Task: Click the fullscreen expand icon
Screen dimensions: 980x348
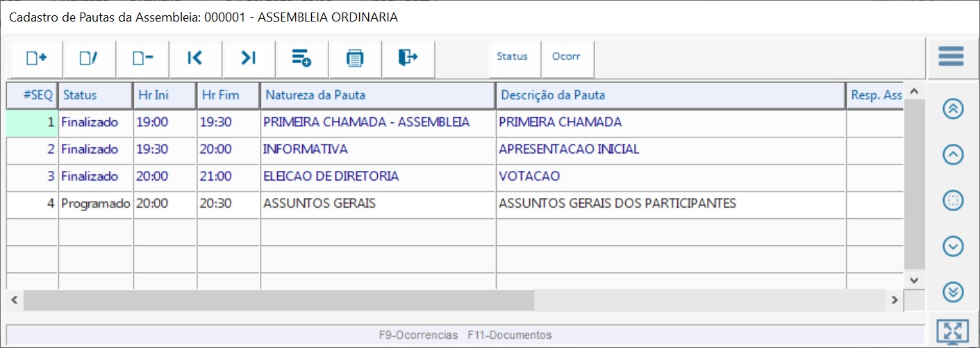Action: 952,332
